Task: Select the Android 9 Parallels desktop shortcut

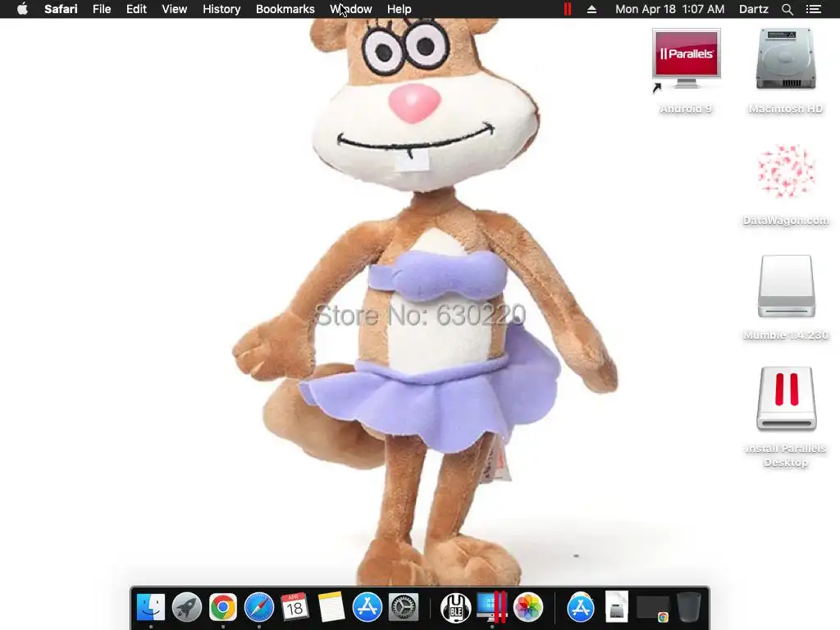Action: click(x=687, y=60)
